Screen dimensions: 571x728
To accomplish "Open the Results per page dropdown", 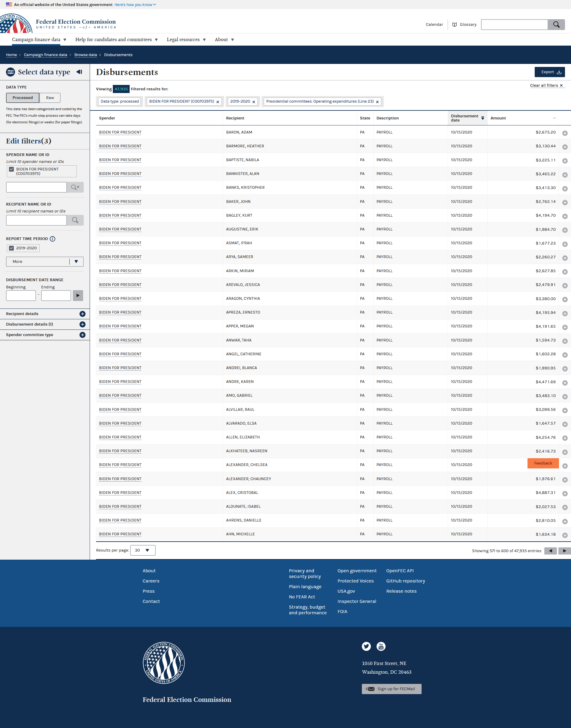I will click(143, 550).
